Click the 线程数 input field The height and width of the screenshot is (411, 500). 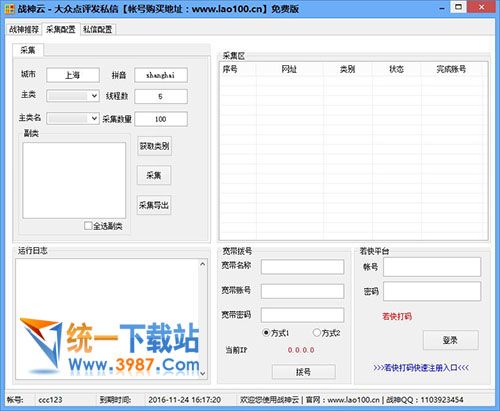pyautogui.click(x=161, y=96)
